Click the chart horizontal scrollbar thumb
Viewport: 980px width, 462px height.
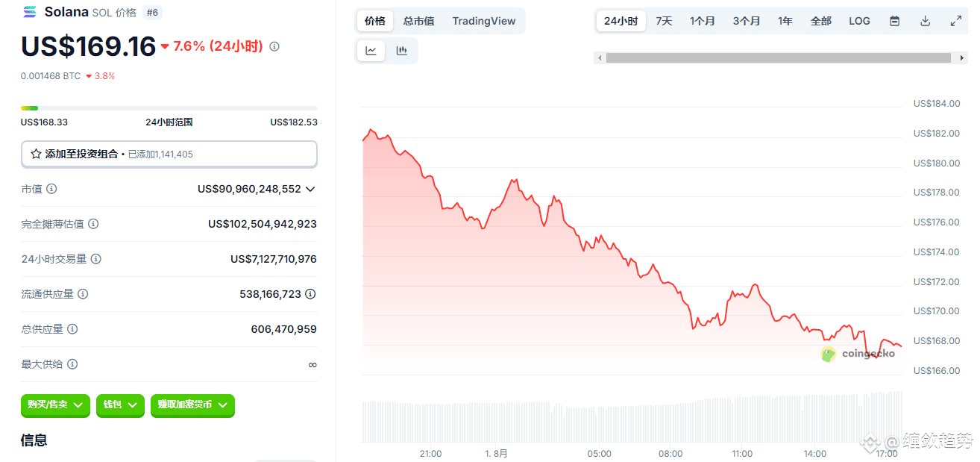[x=779, y=57]
